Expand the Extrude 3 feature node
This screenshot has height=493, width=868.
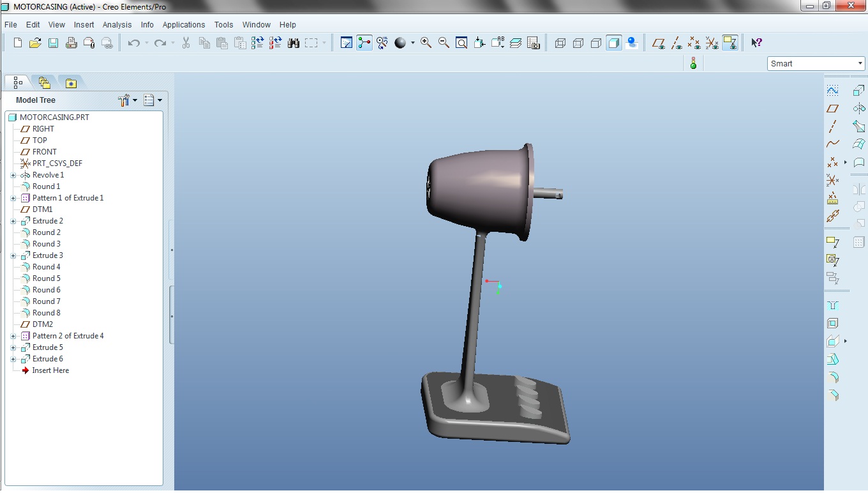tap(13, 255)
